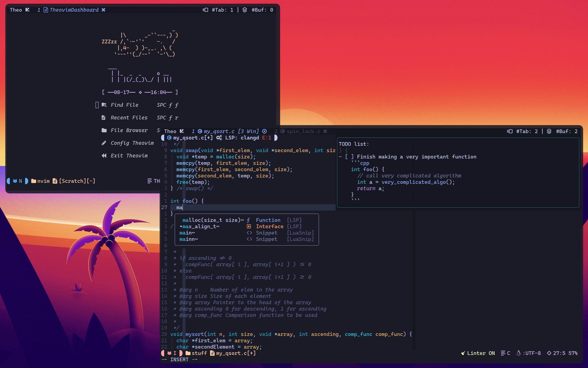
Task: Click the Interface kind icon in the completion menu
Action: point(249,226)
